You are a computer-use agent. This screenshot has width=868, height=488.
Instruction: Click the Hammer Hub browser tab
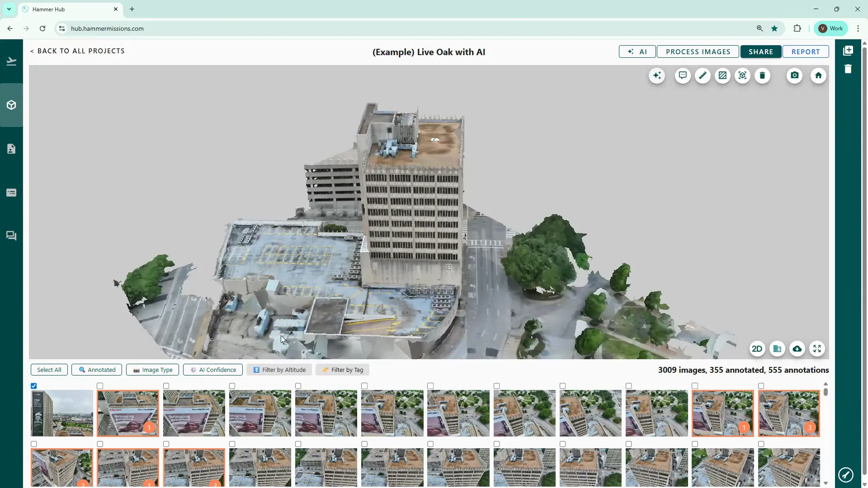coord(68,9)
